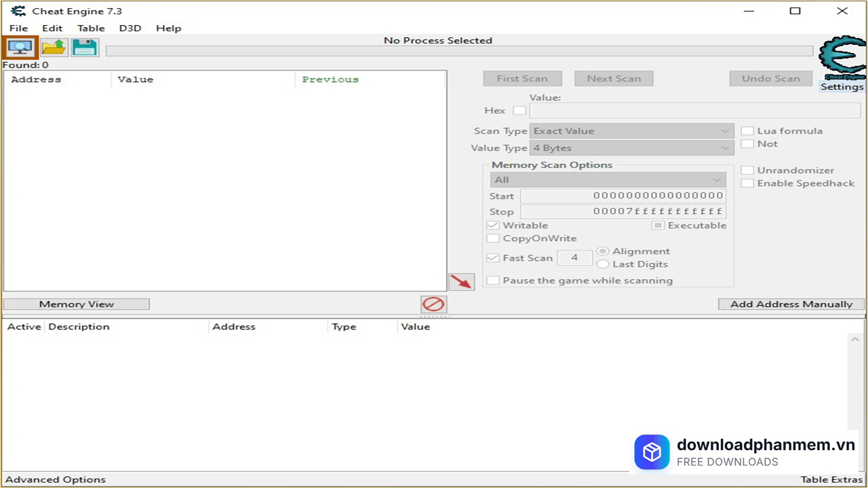Click the red arrow add-to-list icon
Viewport: 868px width, 488px height.
point(461,281)
